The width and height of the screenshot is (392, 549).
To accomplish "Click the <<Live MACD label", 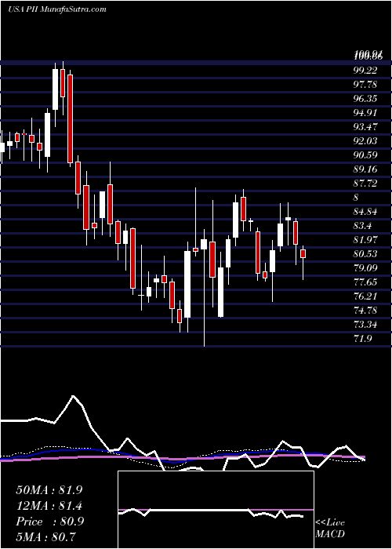I will pos(330,529).
